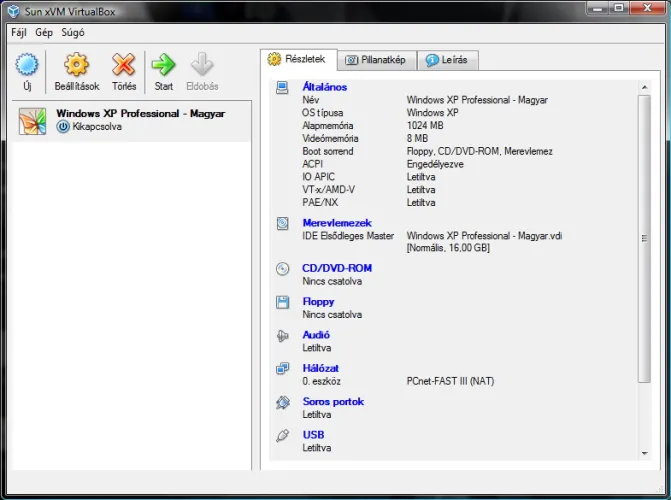Image resolution: width=671 pixels, height=500 pixels.
Task: Click the [Normális, 16,00 GB] text
Action: [448, 247]
